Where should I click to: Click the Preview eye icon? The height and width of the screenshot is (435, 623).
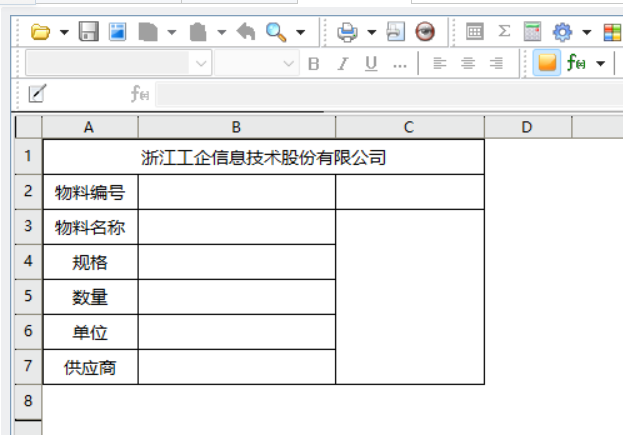(x=425, y=31)
